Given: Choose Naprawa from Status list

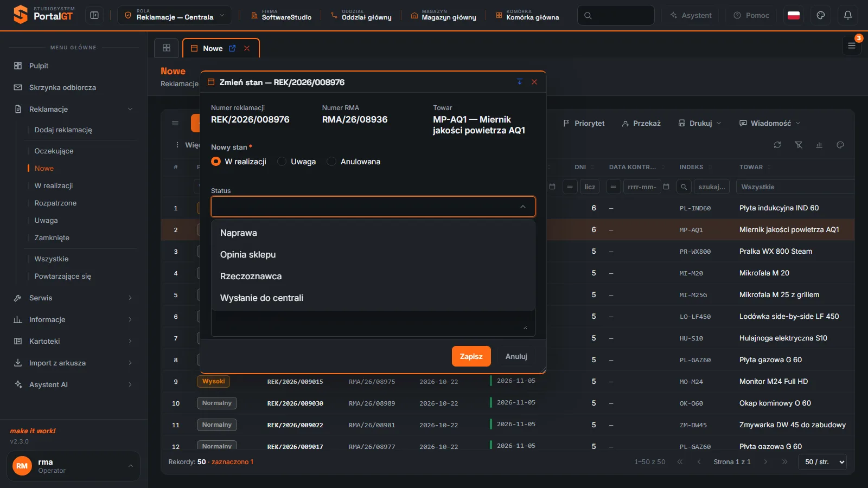Looking at the screenshot, I should point(373,233).
